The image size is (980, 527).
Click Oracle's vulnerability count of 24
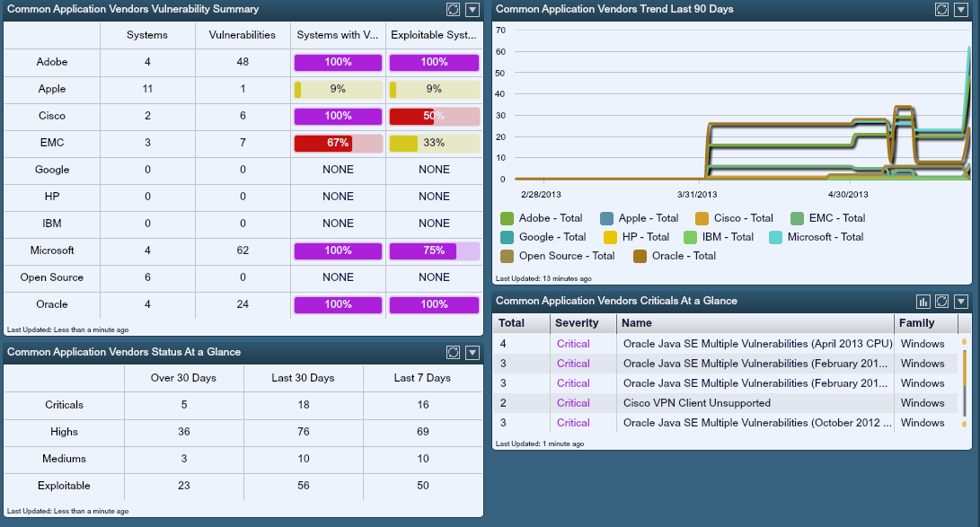pyautogui.click(x=243, y=304)
